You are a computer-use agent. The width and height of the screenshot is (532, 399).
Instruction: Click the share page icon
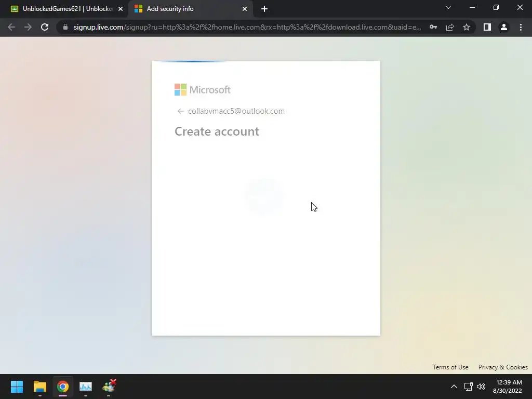coord(450,27)
